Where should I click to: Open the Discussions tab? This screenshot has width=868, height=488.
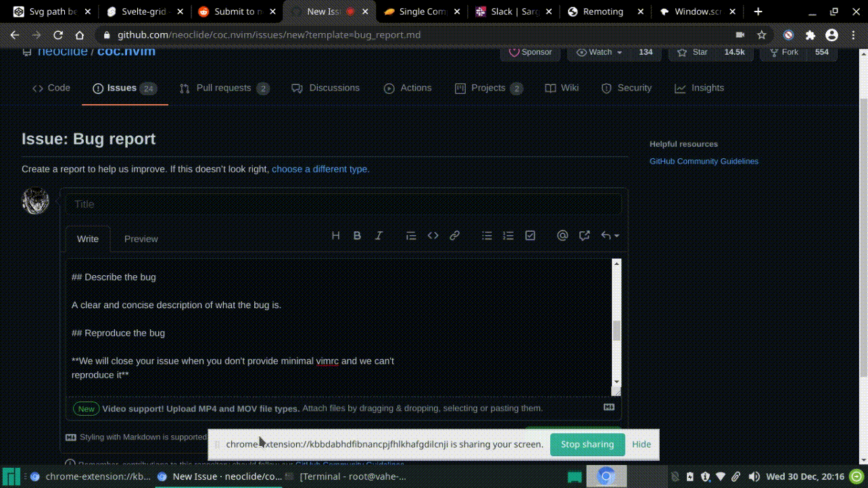point(325,88)
